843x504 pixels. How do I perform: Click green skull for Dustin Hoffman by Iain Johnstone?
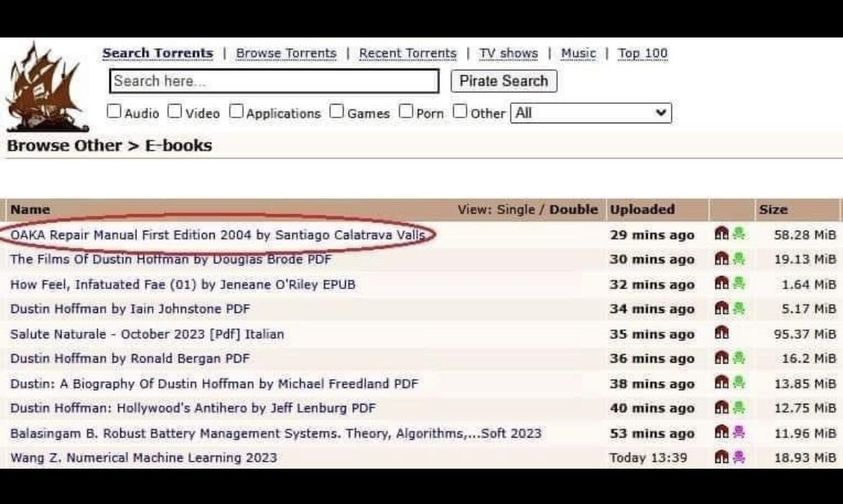[739, 308]
